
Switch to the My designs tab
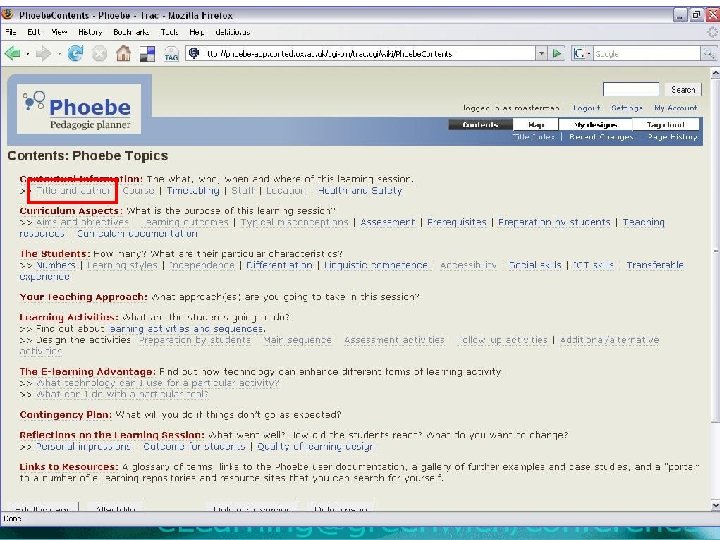595,124
